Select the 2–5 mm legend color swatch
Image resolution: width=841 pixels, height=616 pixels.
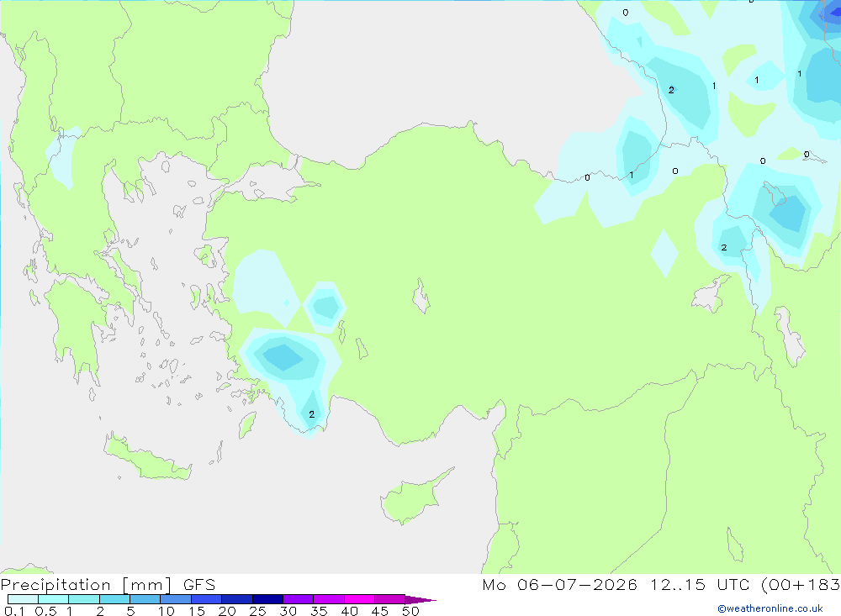coord(114,599)
